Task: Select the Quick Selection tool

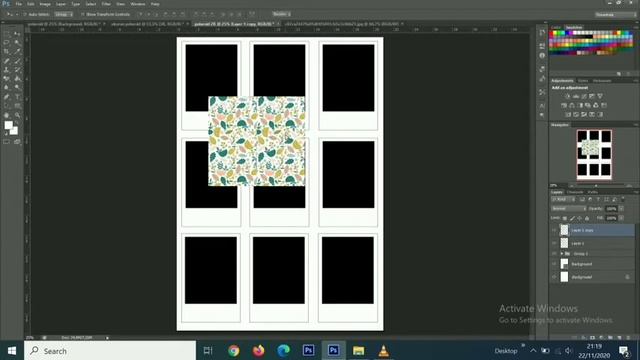Action: coord(17,42)
